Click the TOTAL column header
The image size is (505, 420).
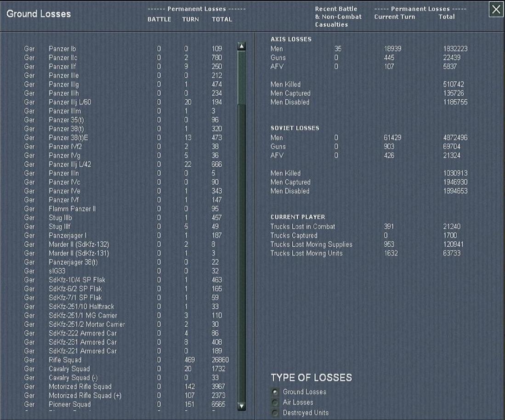[x=221, y=19]
